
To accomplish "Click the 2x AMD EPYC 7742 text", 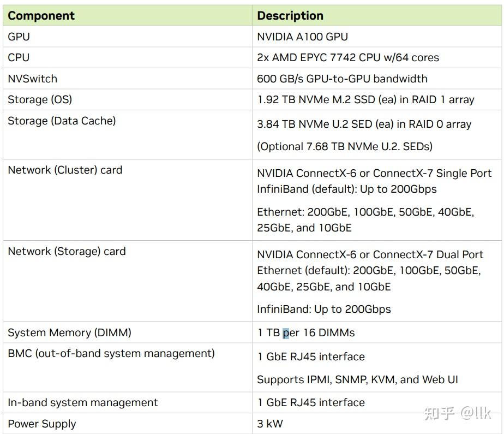I will (348, 57).
